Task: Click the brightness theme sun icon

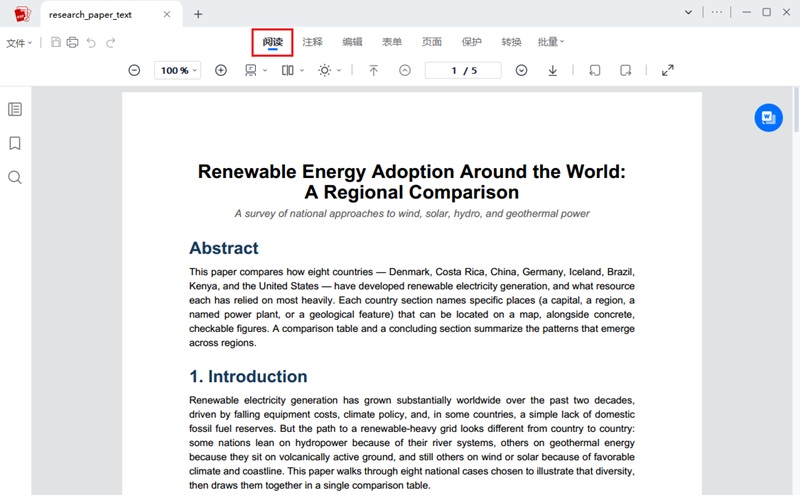Action: [324, 70]
